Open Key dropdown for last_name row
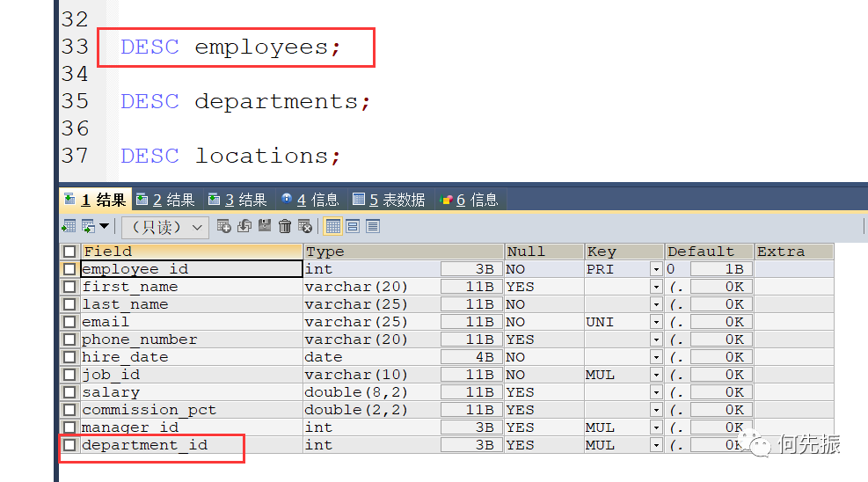The height and width of the screenshot is (482, 868). [x=656, y=304]
